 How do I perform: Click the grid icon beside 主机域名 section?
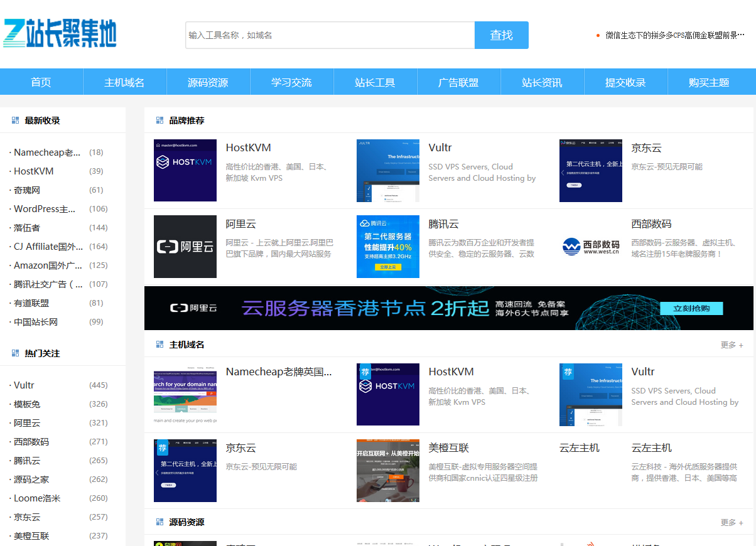click(x=159, y=345)
